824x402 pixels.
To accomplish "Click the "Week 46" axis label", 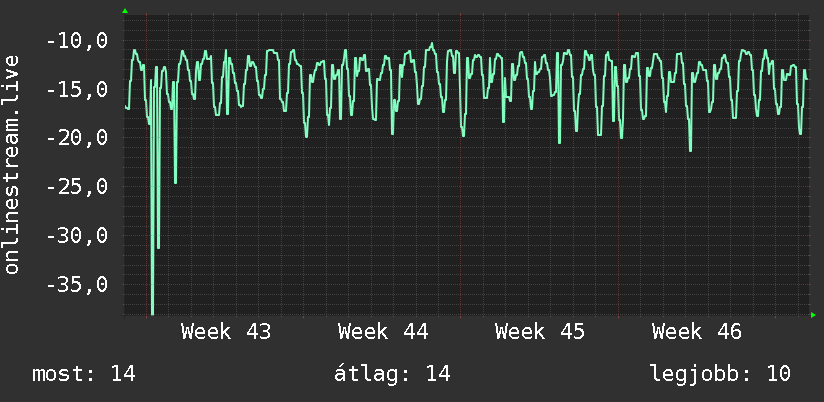I will pyautogui.click(x=697, y=332).
